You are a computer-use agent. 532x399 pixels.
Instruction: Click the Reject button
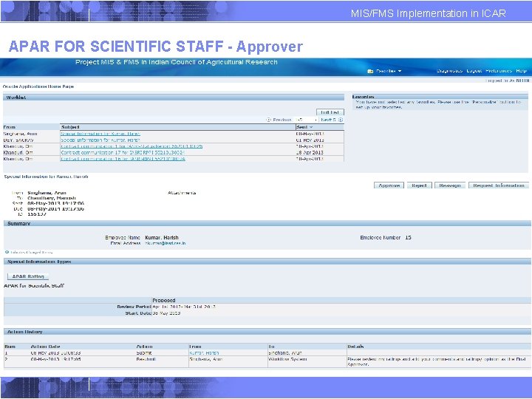tap(419, 185)
